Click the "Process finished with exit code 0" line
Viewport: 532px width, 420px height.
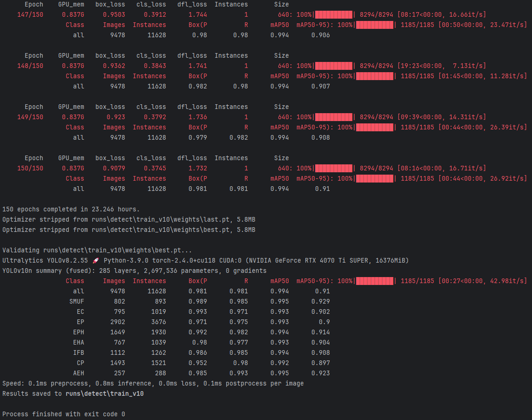[x=64, y=414]
